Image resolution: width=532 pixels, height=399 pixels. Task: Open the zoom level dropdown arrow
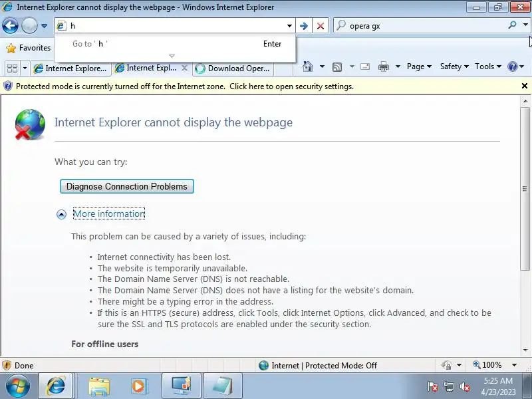[x=514, y=365]
